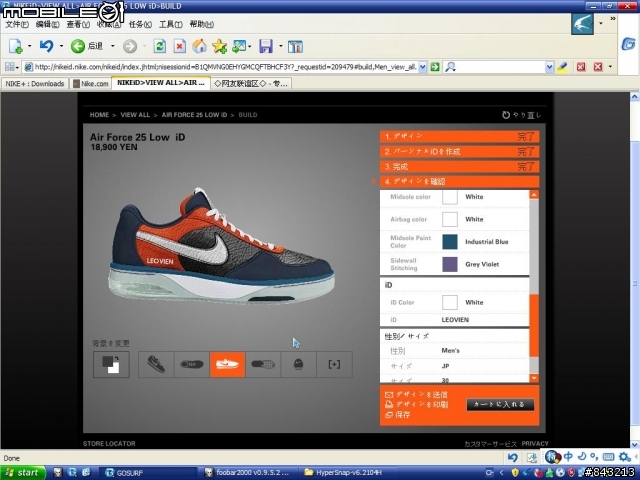
Task: Select the top view shoe thumbnail
Action: 192,364
